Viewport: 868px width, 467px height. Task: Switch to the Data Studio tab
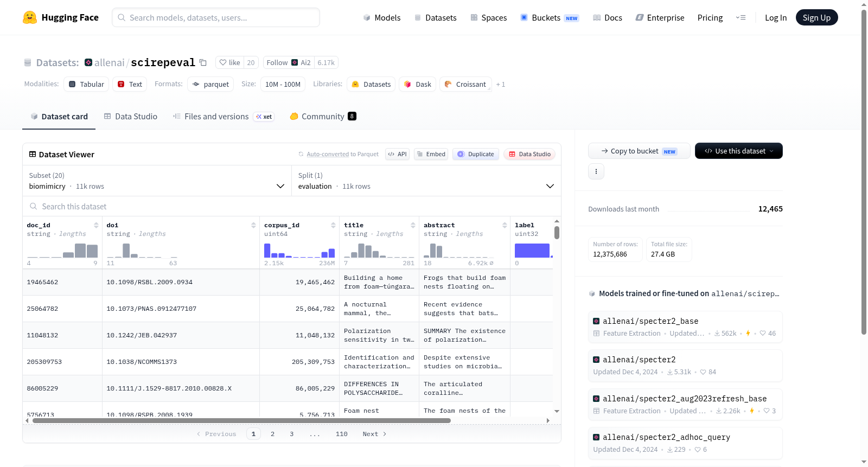(131, 116)
